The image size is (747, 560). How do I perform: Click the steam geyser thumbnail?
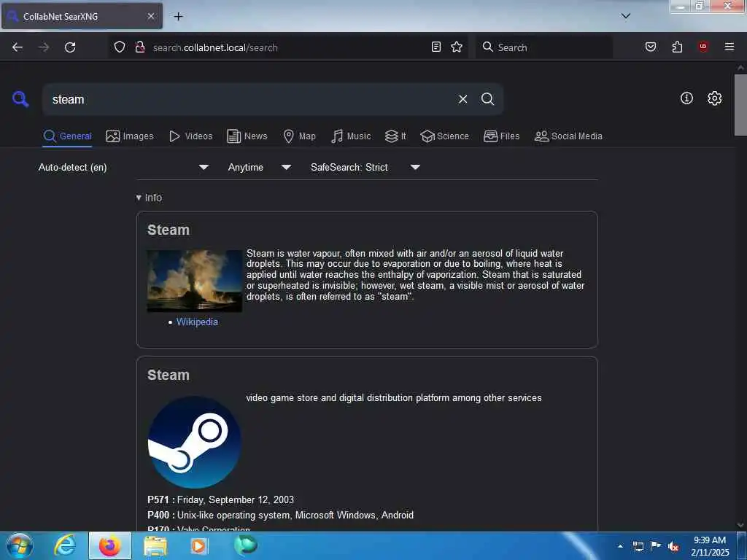(x=194, y=281)
